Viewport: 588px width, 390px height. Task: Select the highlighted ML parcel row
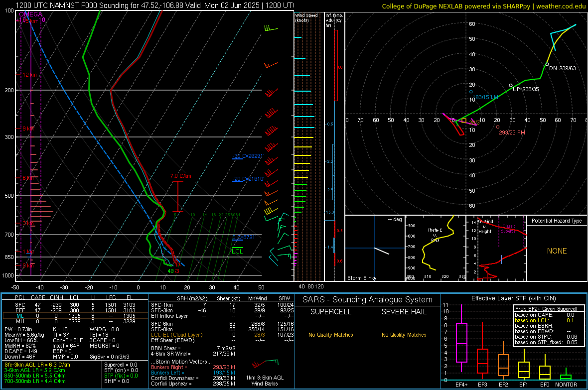click(x=75, y=316)
